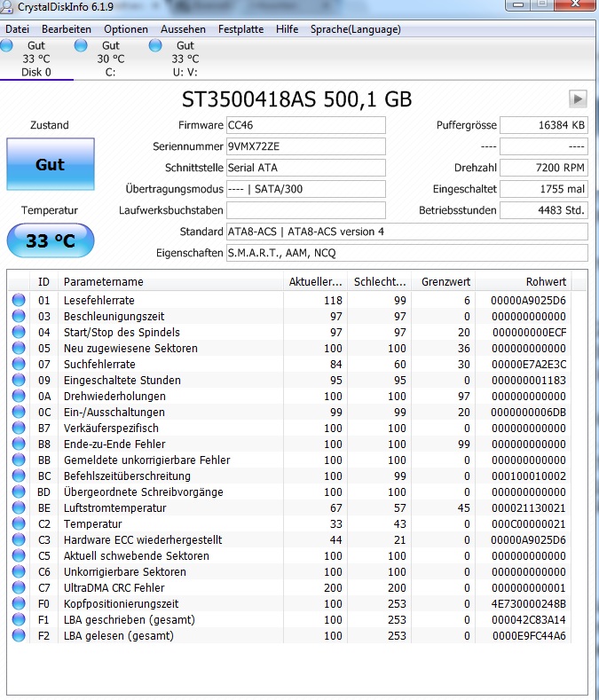Viewport: 599px width, 700px height.
Task: Click the Grenzwert column header
Action: [x=444, y=282]
